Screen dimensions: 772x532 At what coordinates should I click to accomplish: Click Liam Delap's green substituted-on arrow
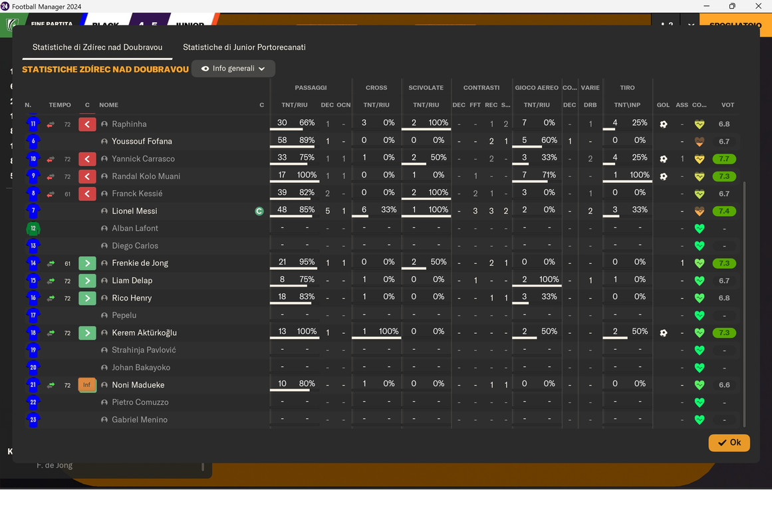[x=87, y=281]
